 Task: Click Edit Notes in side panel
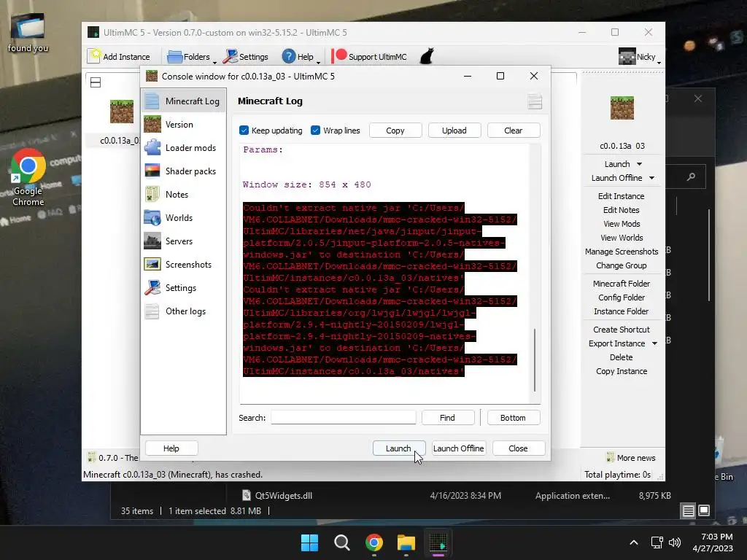pyautogui.click(x=621, y=209)
